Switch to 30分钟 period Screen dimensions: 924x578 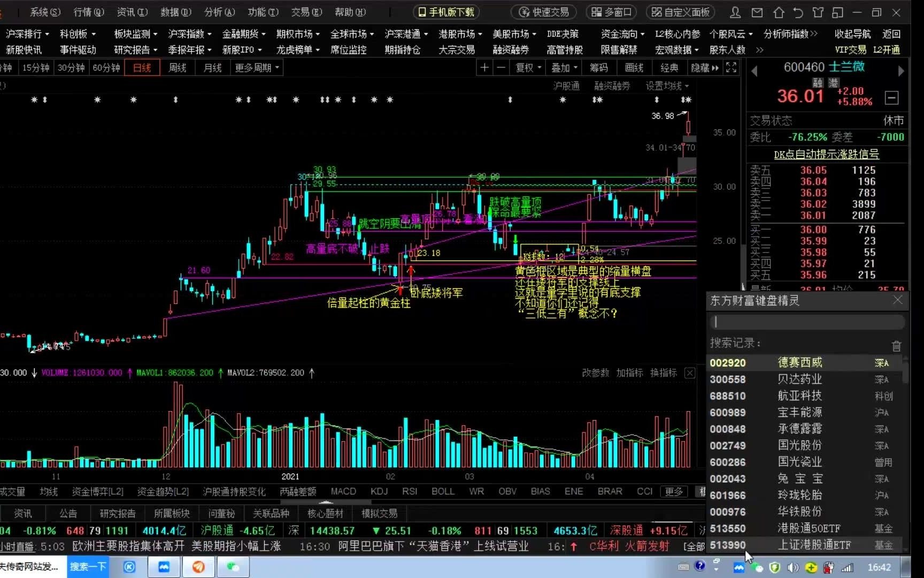click(x=71, y=67)
